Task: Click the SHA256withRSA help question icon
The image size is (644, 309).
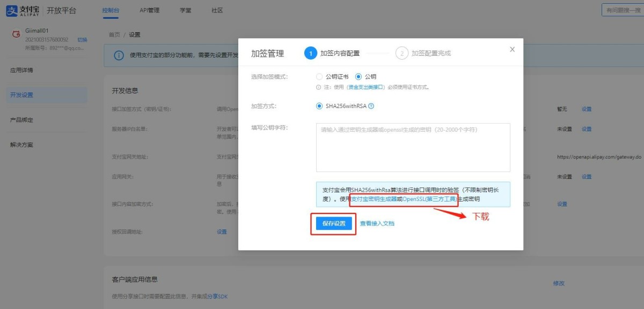Action: click(x=371, y=106)
